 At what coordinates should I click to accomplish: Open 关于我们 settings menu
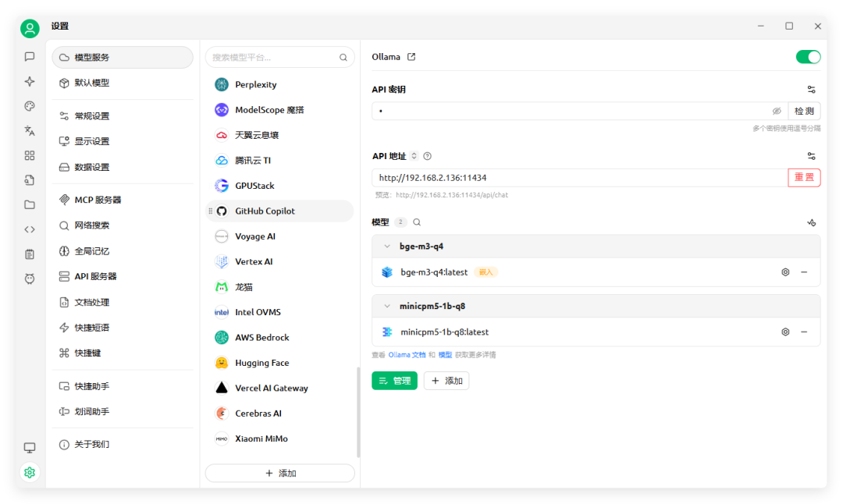(123, 445)
